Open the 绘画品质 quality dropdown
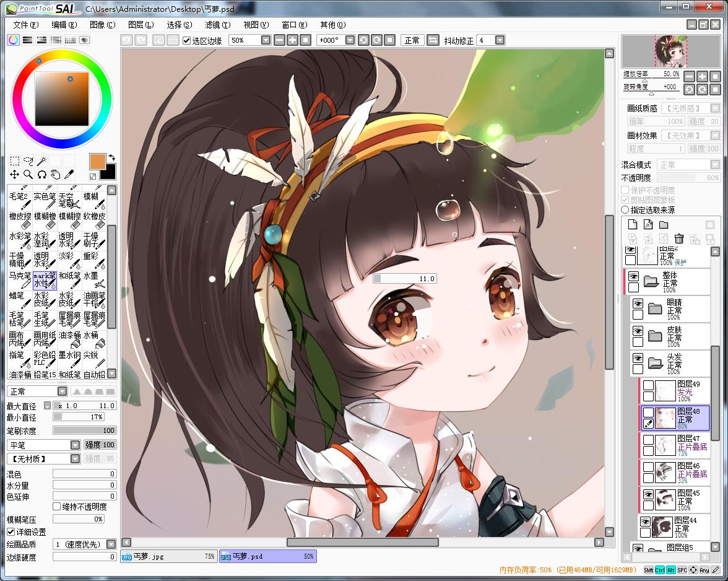 111,544
